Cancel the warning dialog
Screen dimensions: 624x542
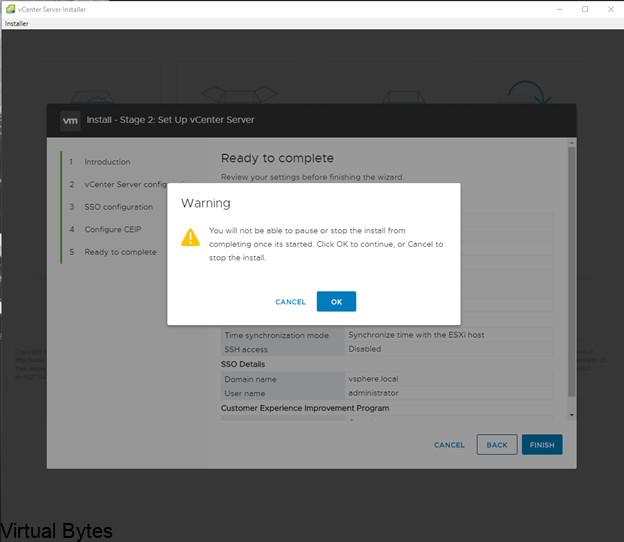[291, 302]
